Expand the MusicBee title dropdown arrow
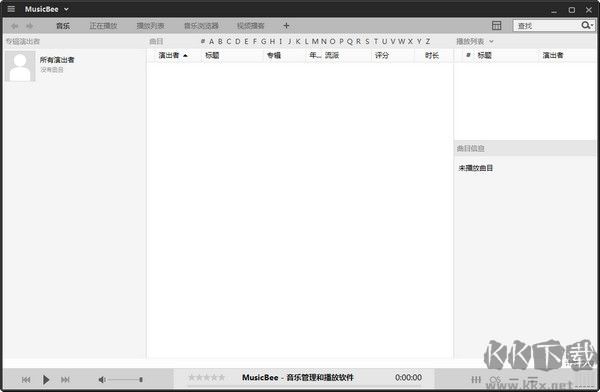Viewport: 600px width, 392px height. (x=66, y=9)
